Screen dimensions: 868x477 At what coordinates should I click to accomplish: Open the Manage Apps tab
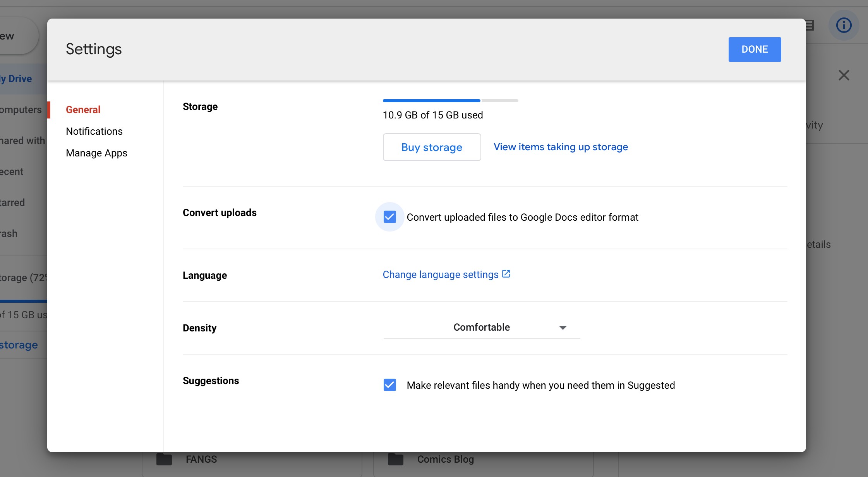coord(96,153)
